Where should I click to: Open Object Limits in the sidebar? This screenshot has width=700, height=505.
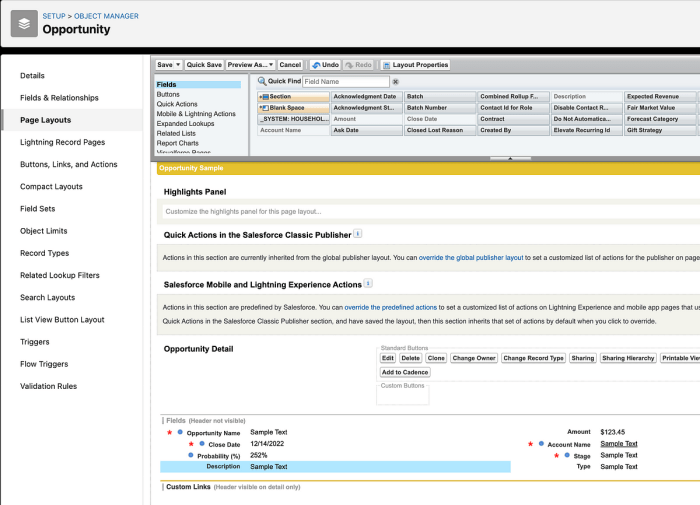point(44,231)
